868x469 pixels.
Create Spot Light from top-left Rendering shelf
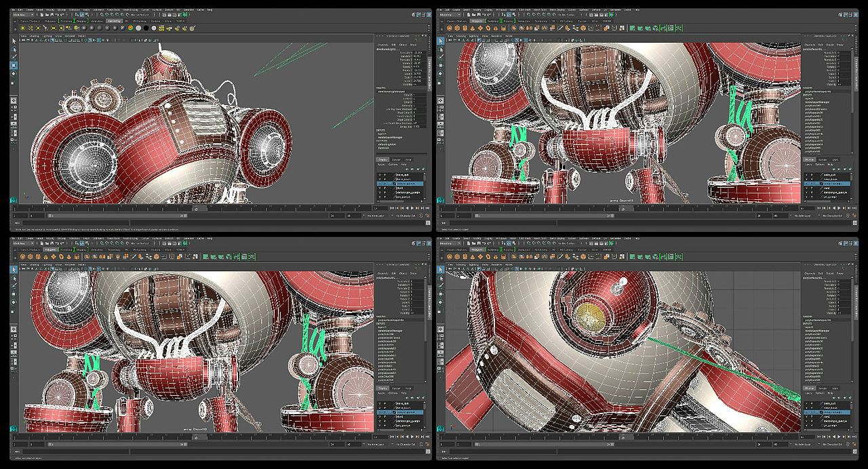pos(45,28)
